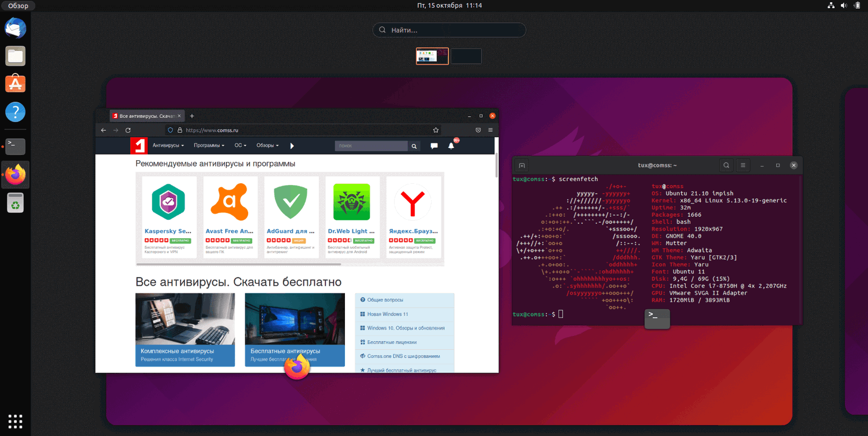
Task: Expand the Антивирусы dropdown menu
Action: pos(168,146)
